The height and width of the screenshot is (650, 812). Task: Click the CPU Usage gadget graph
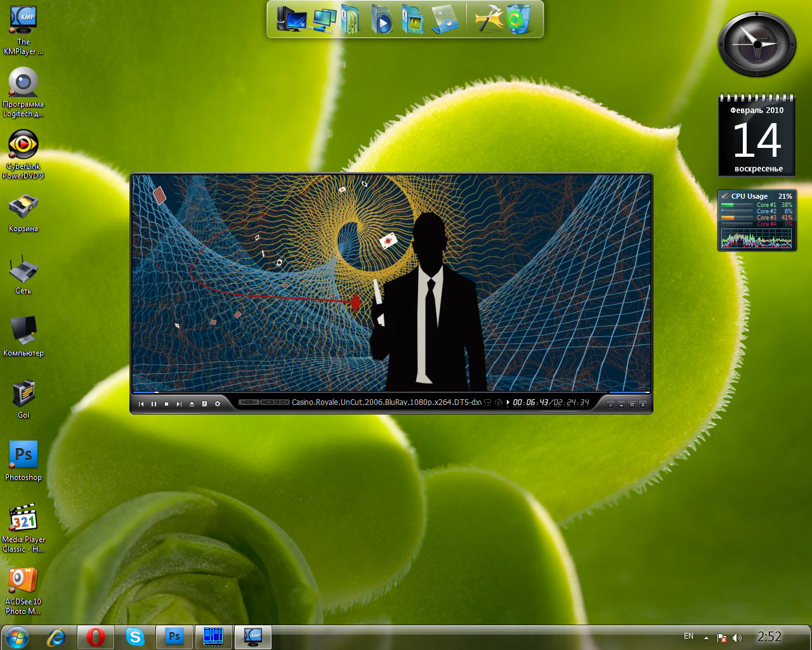click(756, 239)
